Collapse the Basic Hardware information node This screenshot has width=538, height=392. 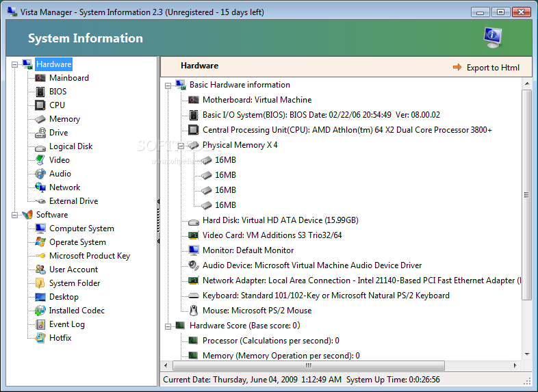[168, 85]
